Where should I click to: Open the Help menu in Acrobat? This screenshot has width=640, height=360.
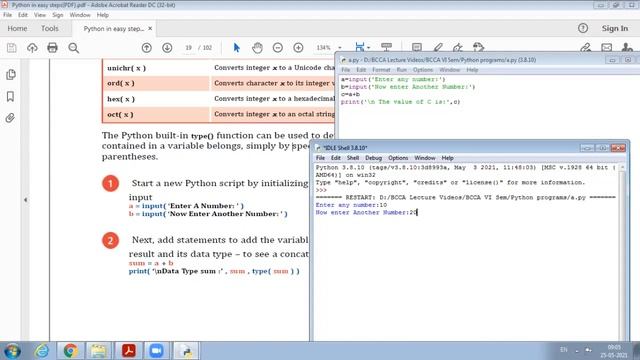(102, 15)
